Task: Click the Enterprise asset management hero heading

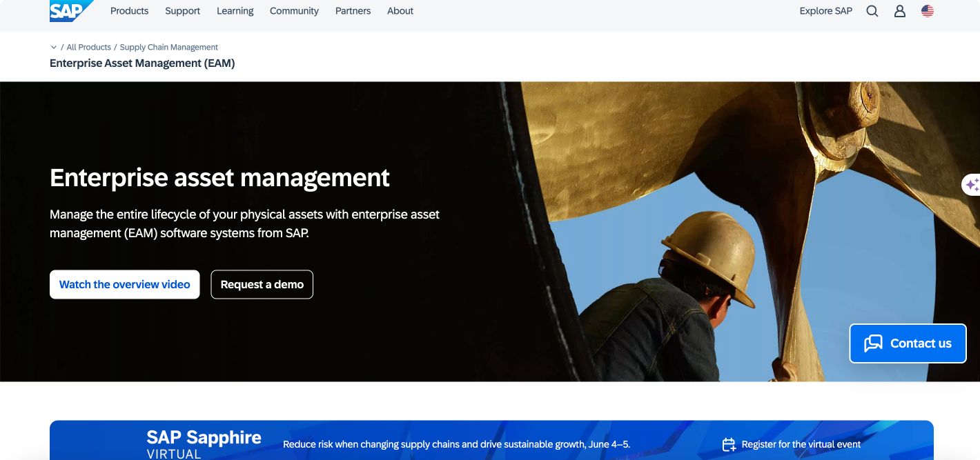Action: coord(220,178)
